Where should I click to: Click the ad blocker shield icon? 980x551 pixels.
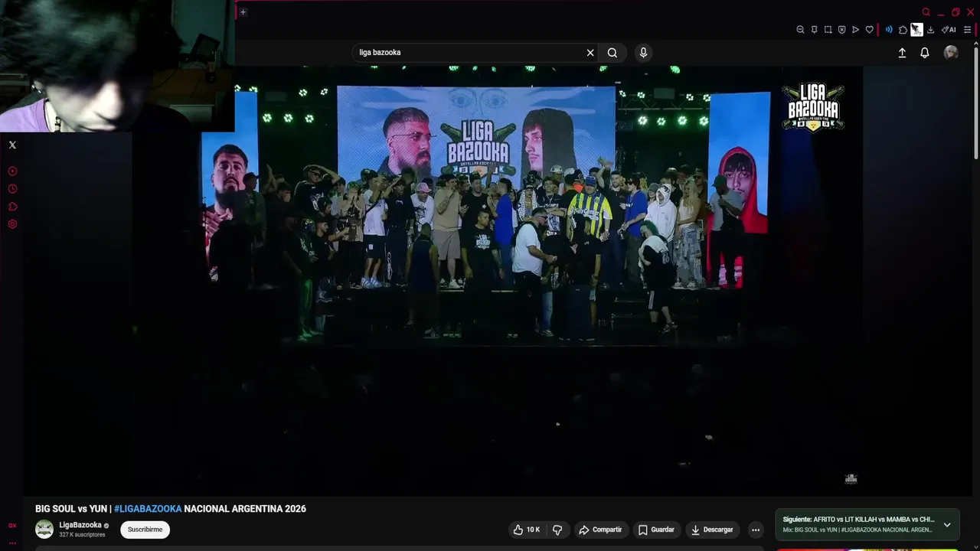pyautogui.click(x=841, y=30)
